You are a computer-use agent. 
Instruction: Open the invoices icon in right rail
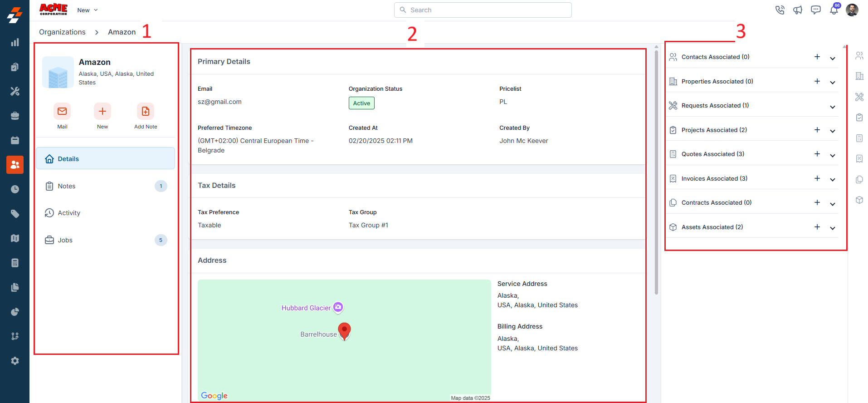[859, 158]
